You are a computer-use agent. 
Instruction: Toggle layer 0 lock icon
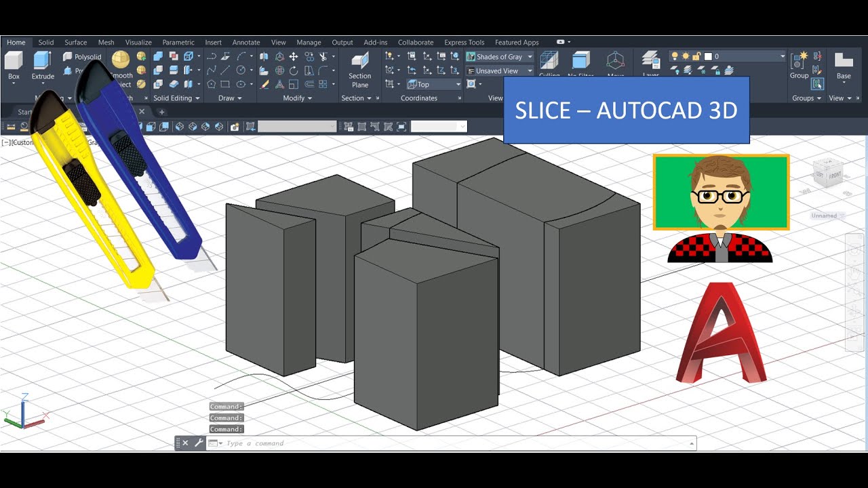click(696, 56)
